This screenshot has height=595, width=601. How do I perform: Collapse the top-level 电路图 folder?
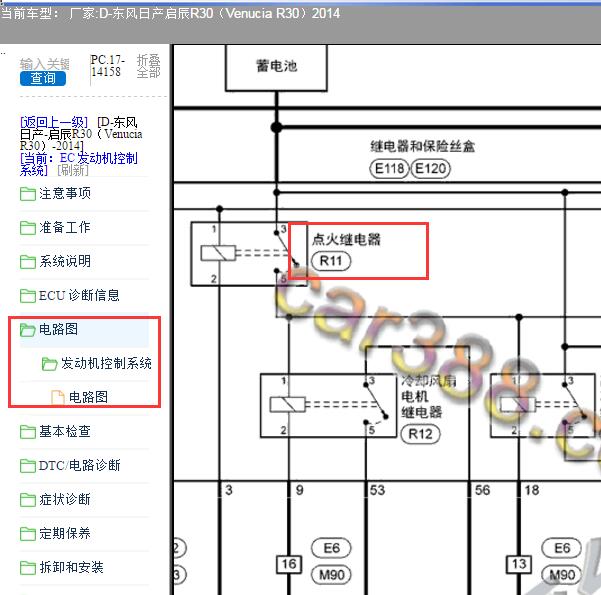coord(59,329)
